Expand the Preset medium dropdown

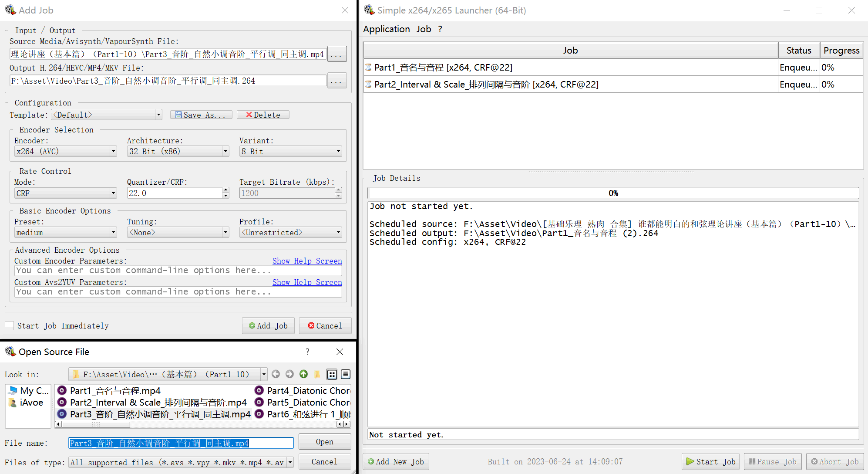pyautogui.click(x=65, y=232)
